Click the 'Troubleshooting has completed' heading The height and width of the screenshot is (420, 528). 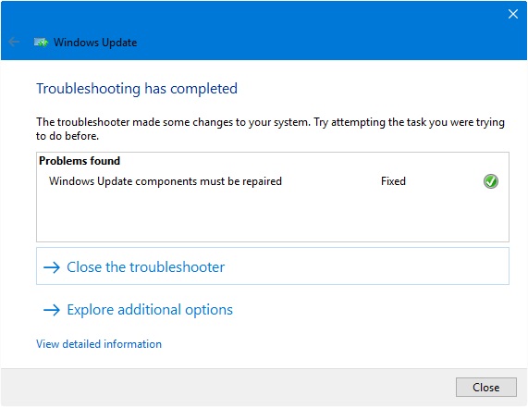(137, 89)
